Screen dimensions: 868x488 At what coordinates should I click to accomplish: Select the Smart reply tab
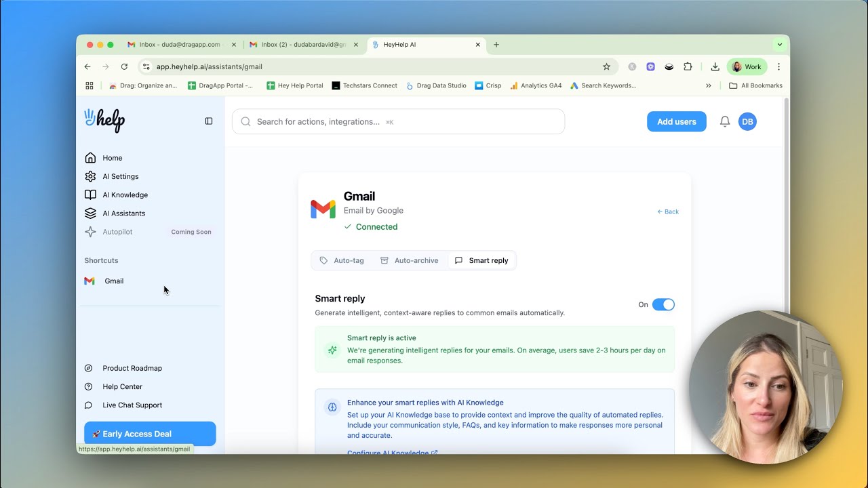coord(481,260)
